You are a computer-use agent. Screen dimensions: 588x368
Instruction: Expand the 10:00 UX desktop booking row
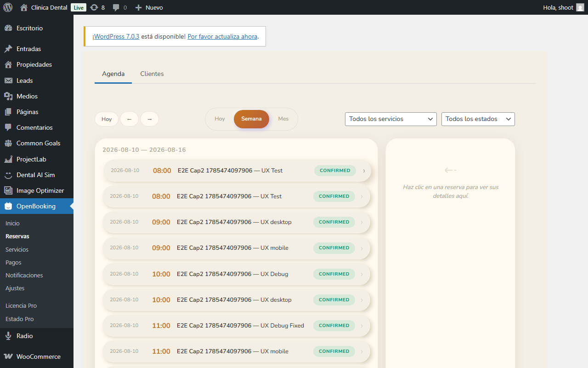pyautogui.click(x=236, y=300)
